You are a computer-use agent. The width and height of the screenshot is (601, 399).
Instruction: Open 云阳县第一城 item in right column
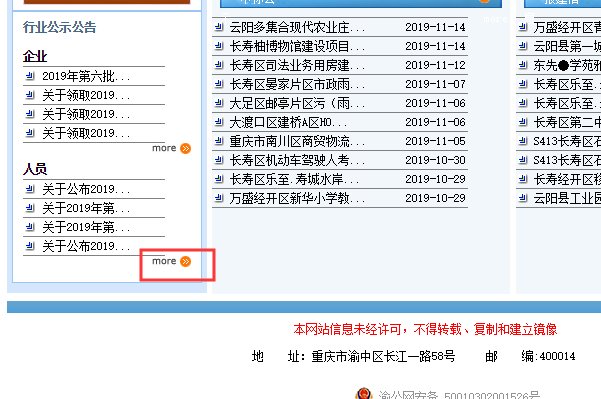click(x=567, y=46)
